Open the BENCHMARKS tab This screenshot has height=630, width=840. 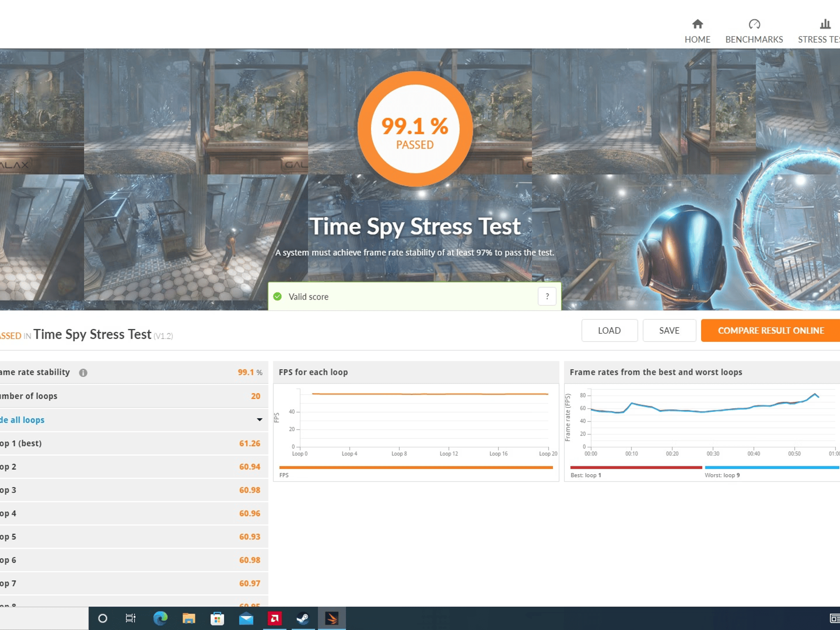(x=754, y=32)
